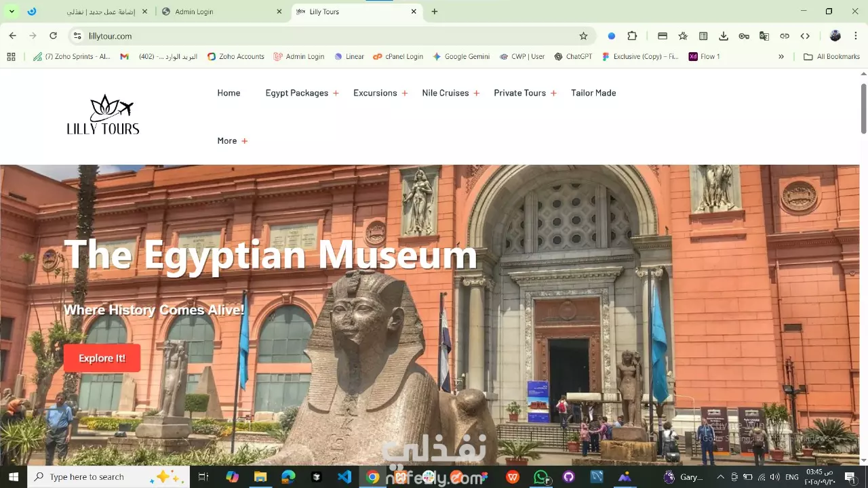Image resolution: width=868 pixels, height=488 pixels.
Task: Click the view site information icon
Action: (x=77, y=36)
